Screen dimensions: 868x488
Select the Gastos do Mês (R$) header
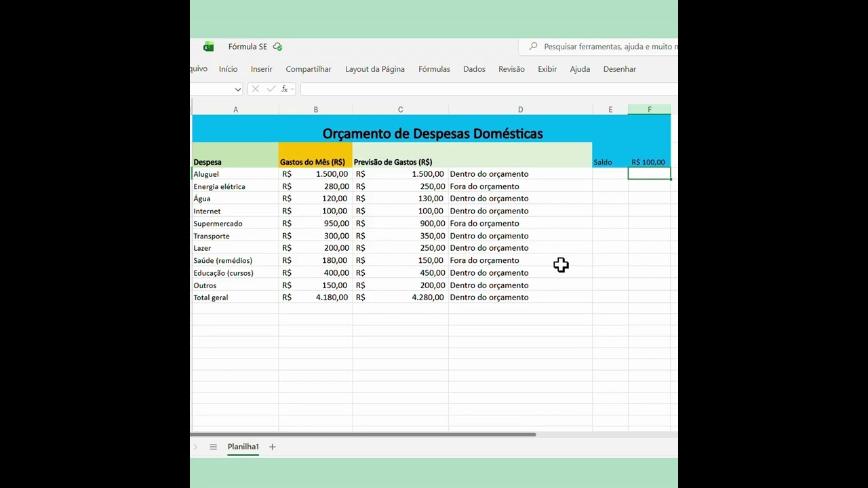point(315,155)
